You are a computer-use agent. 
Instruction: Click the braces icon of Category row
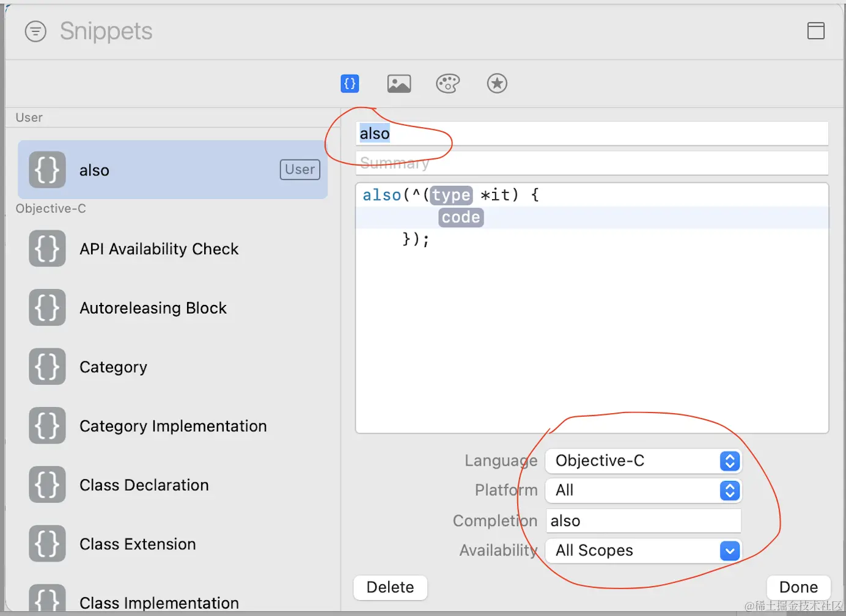pos(47,367)
